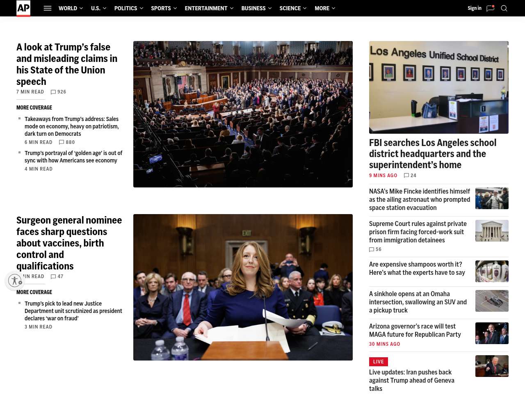The width and height of the screenshot is (525, 420).
Task: Open the State of the Union chamber photo
Action: tap(243, 114)
